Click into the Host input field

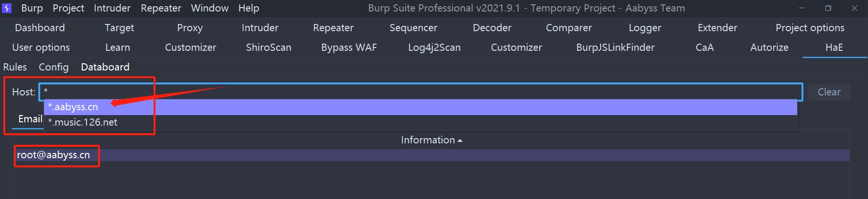point(421,92)
